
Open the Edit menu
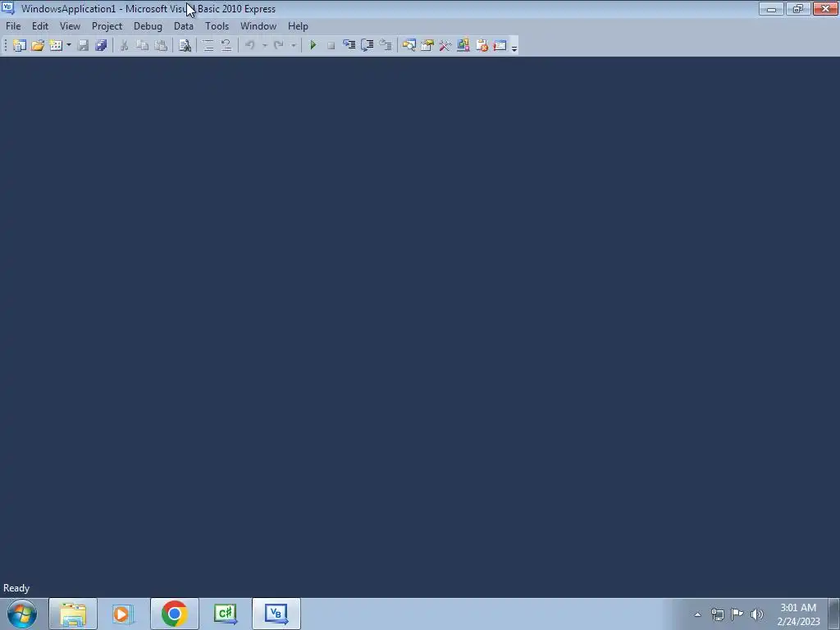40,25
